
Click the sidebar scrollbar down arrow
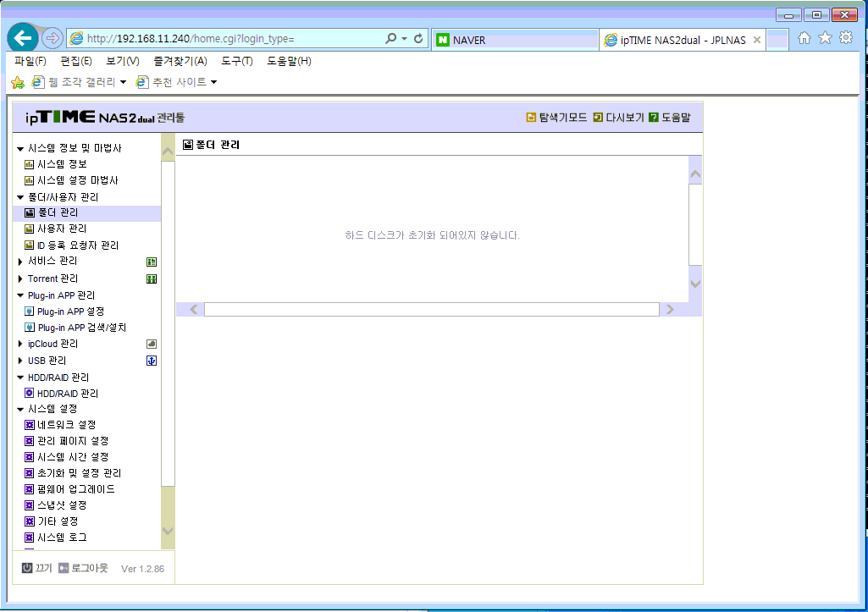click(x=168, y=531)
